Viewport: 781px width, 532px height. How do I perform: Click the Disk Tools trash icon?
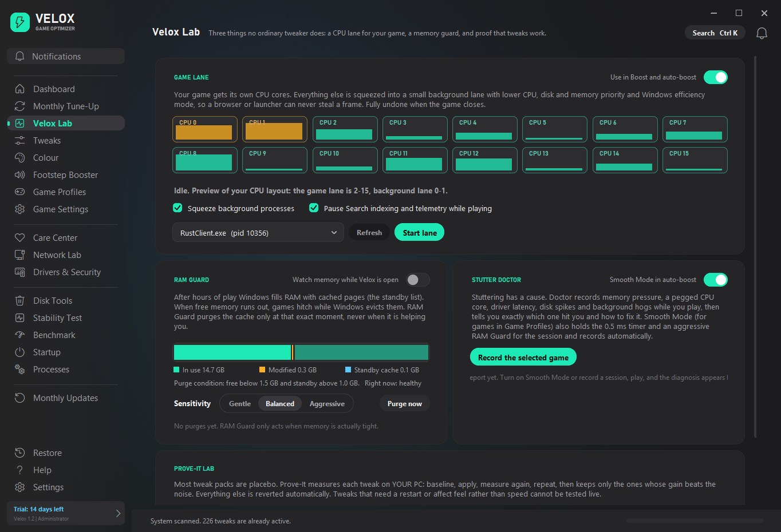coord(20,301)
